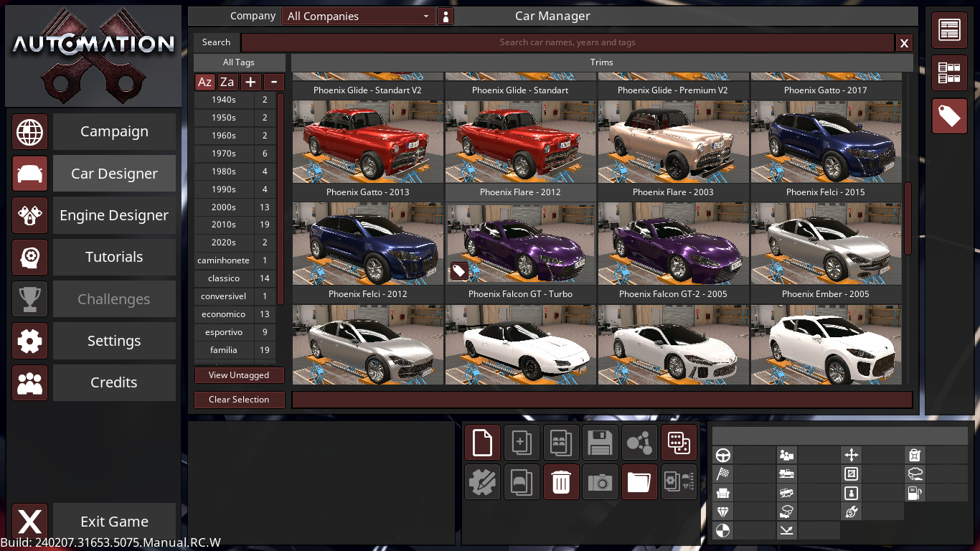Screen dimensions: 980x551
Task: Click the View Untagged button
Action: coord(239,375)
